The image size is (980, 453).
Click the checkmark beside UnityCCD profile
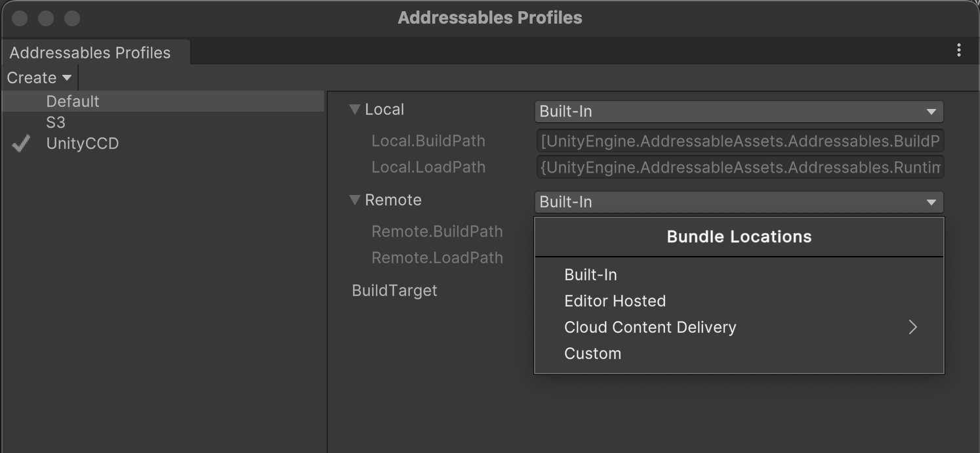pos(20,144)
